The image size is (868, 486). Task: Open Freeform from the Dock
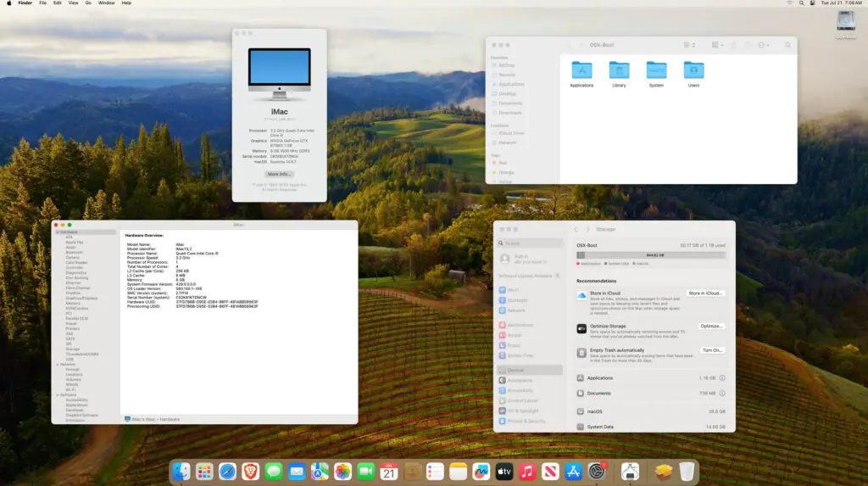click(481, 472)
